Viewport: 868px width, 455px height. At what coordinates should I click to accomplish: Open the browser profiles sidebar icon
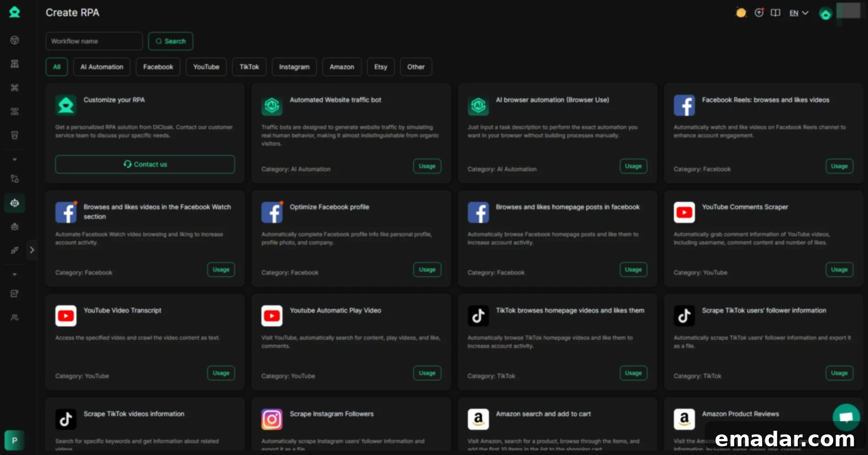tap(15, 40)
